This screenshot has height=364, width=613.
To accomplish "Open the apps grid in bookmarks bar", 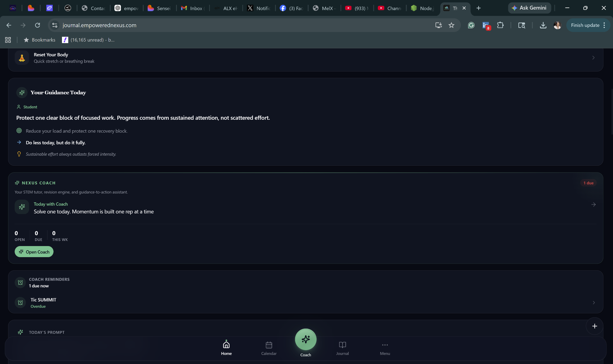I will click(8, 40).
